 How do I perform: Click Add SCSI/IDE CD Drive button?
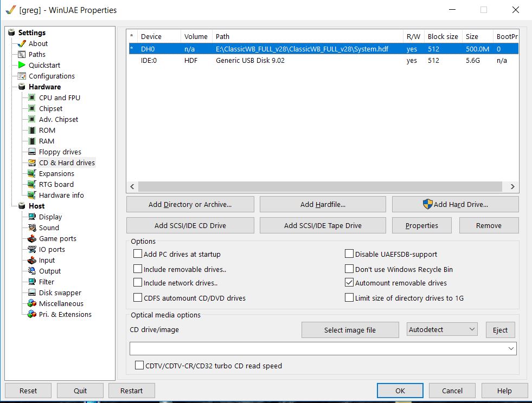(x=190, y=225)
